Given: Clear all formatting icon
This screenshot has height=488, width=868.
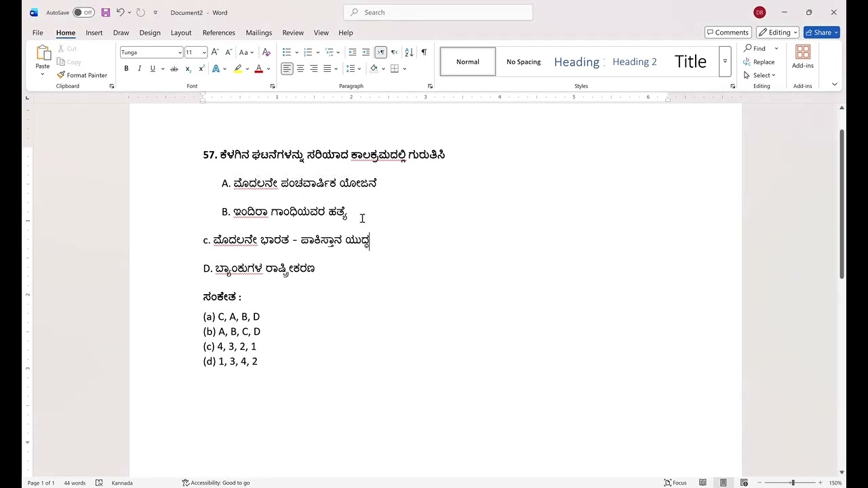Looking at the screenshot, I should [x=266, y=52].
